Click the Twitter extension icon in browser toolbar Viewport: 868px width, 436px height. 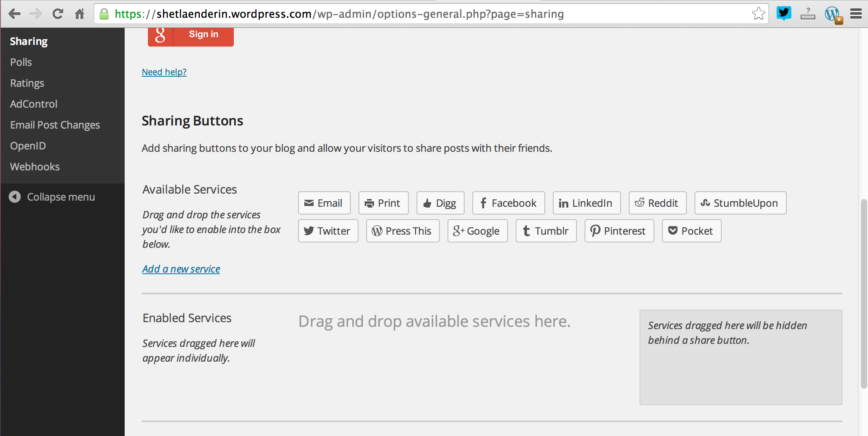[784, 14]
